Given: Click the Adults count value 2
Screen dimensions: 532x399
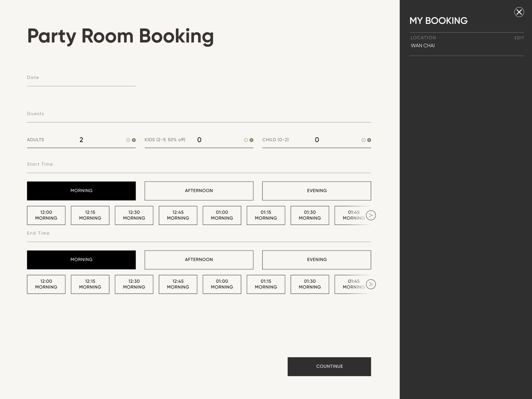Looking at the screenshot, I should pos(81,140).
